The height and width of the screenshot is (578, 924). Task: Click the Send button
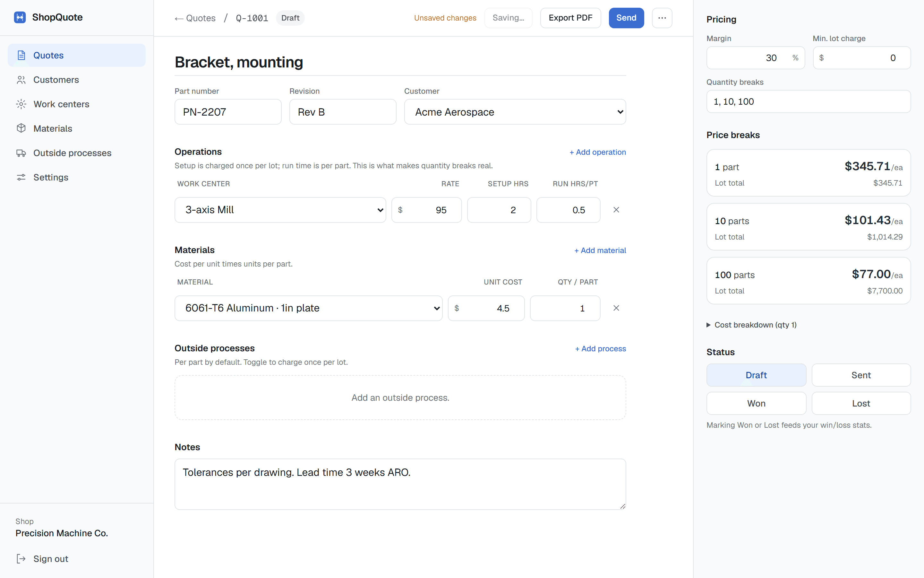[626, 18]
